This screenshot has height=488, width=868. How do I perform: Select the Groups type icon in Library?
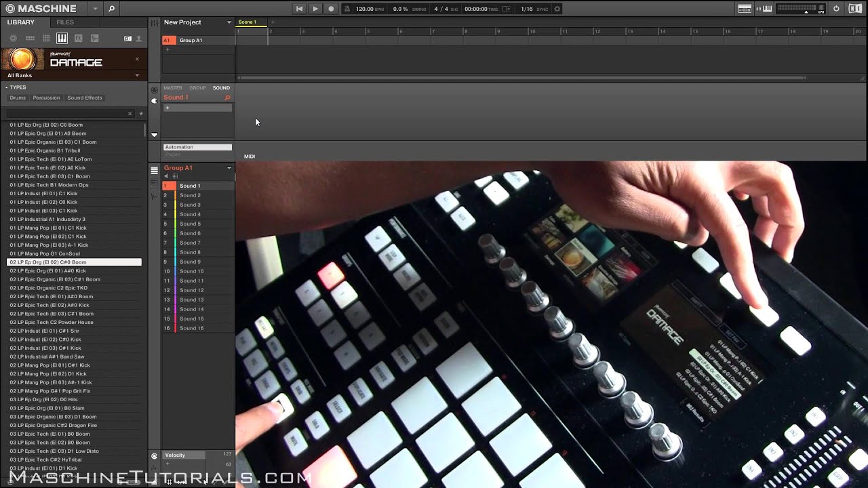[30, 39]
